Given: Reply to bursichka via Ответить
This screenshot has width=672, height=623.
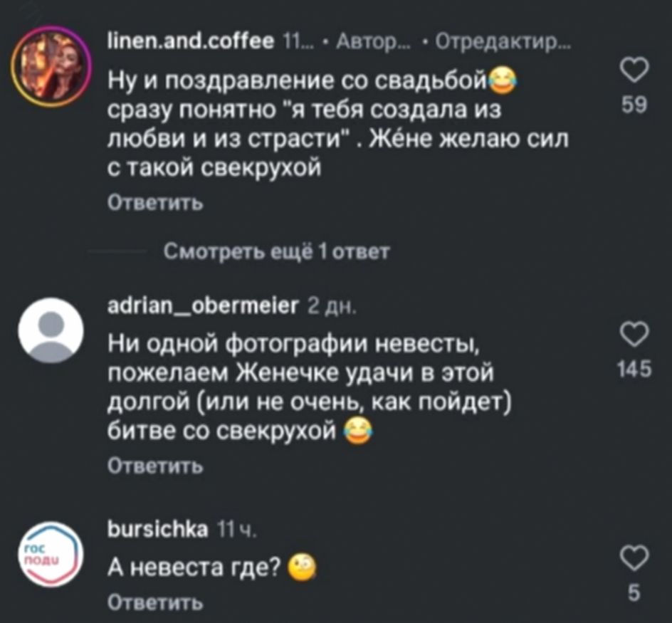Looking at the screenshot, I should [x=155, y=602].
